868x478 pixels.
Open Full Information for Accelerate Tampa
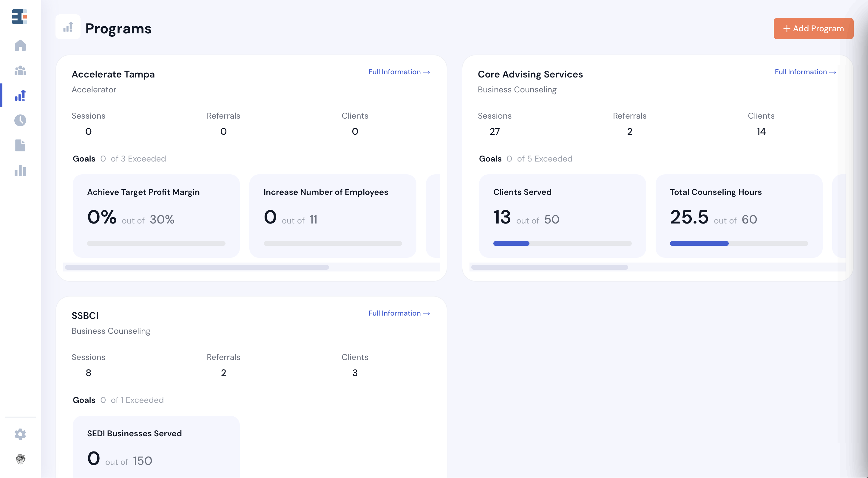click(399, 72)
